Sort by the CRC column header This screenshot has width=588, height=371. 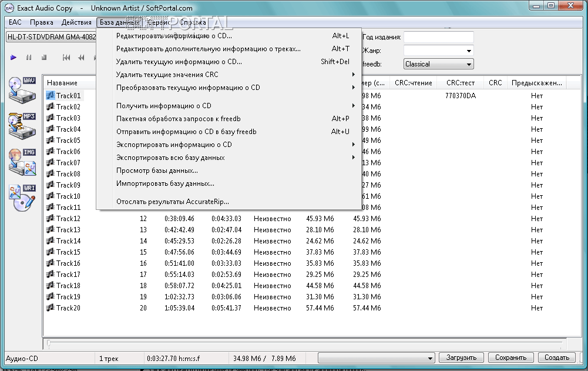(x=495, y=83)
